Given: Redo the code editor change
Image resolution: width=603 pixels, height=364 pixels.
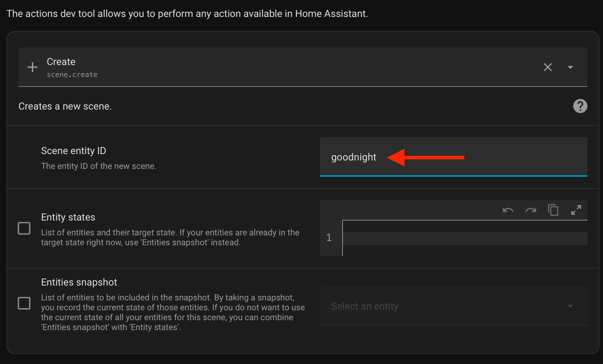Looking at the screenshot, I should [x=530, y=210].
